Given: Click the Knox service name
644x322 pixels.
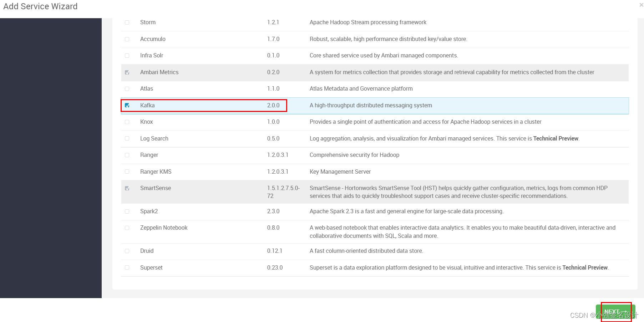Looking at the screenshot, I should [147, 122].
